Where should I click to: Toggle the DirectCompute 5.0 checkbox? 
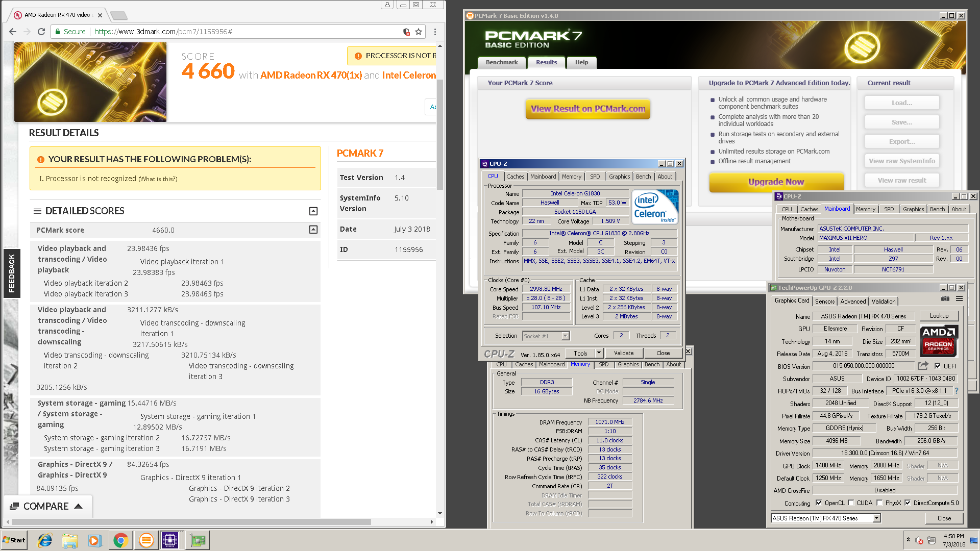(908, 503)
